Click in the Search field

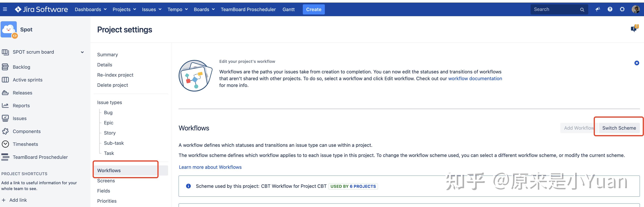point(555,9)
